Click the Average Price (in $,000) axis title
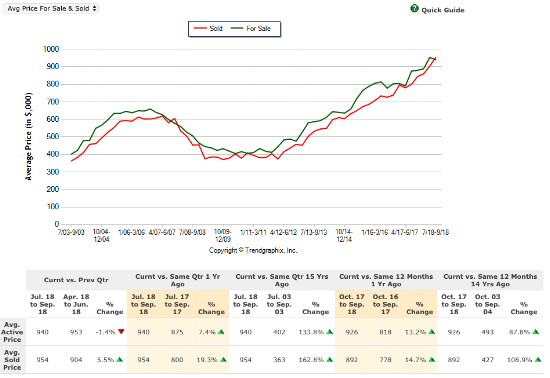 28,136
